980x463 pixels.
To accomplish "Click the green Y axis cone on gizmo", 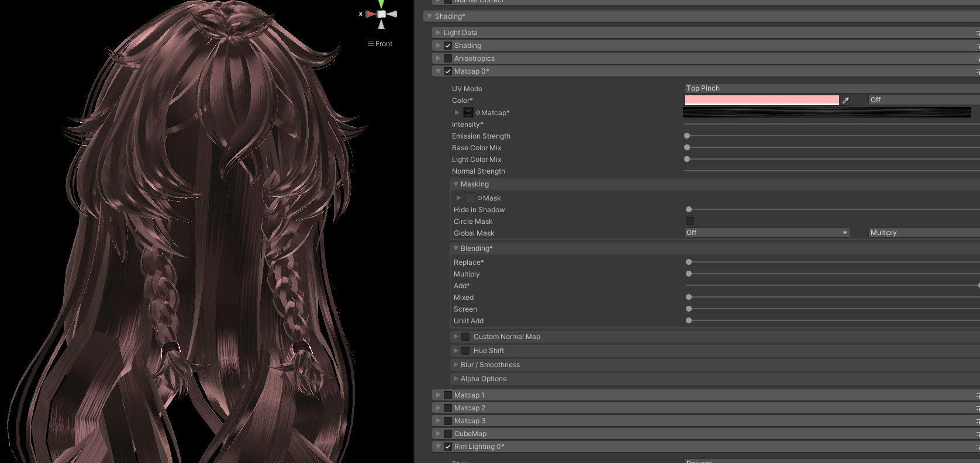I will pos(381,4).
